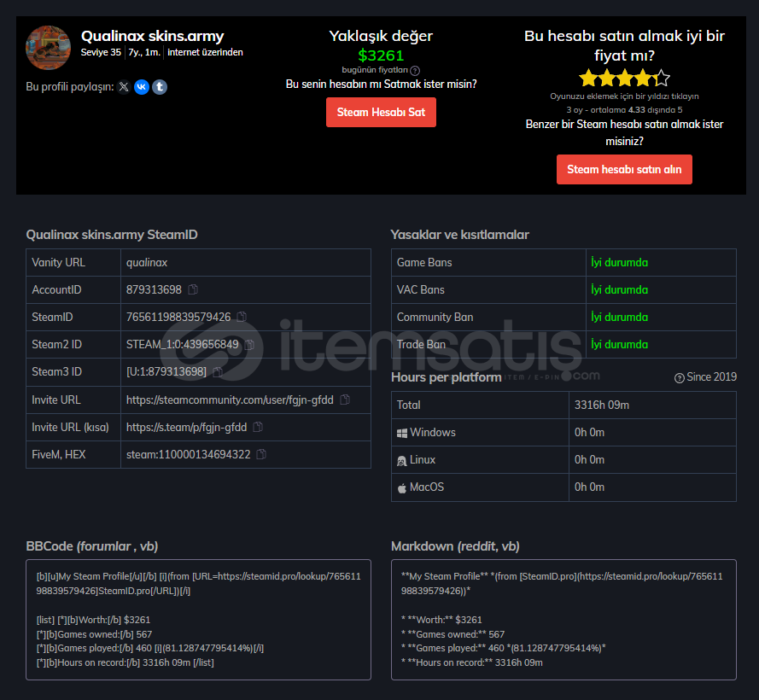Viewport: 759px width, 700px height.
Task: Select the vanity URL value qualinax
Action: coord(147,262)
